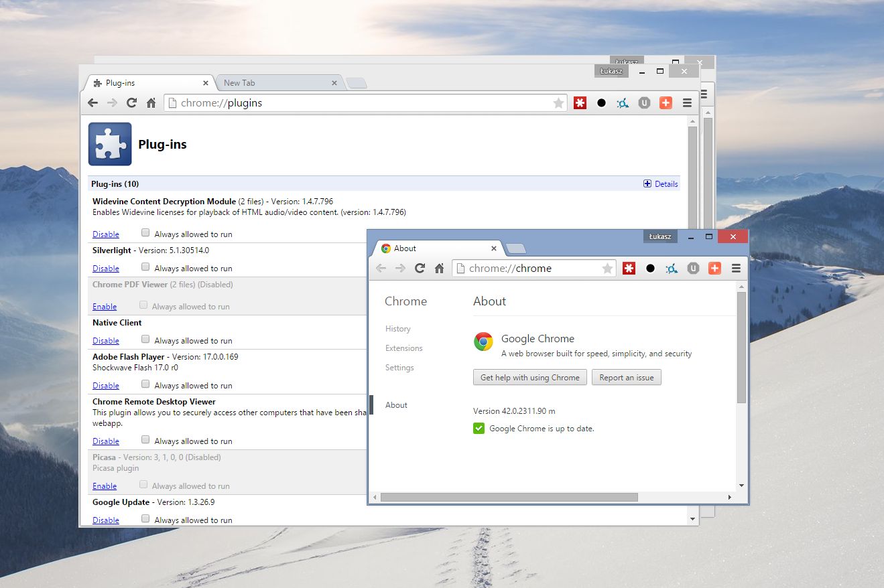The height and width of the screenshot is (588, 884).
Task: Click back arrow in About window
Action: pos(381,269)
